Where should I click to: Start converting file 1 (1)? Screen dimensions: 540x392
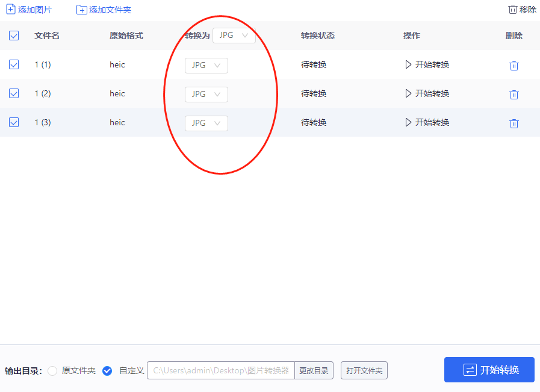coord(427,64)
